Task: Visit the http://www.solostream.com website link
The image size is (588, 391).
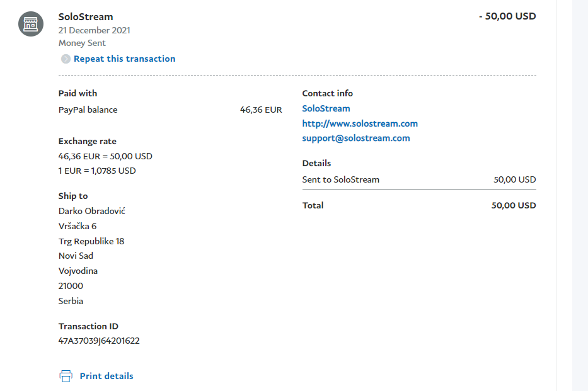Action: (360, 123)
